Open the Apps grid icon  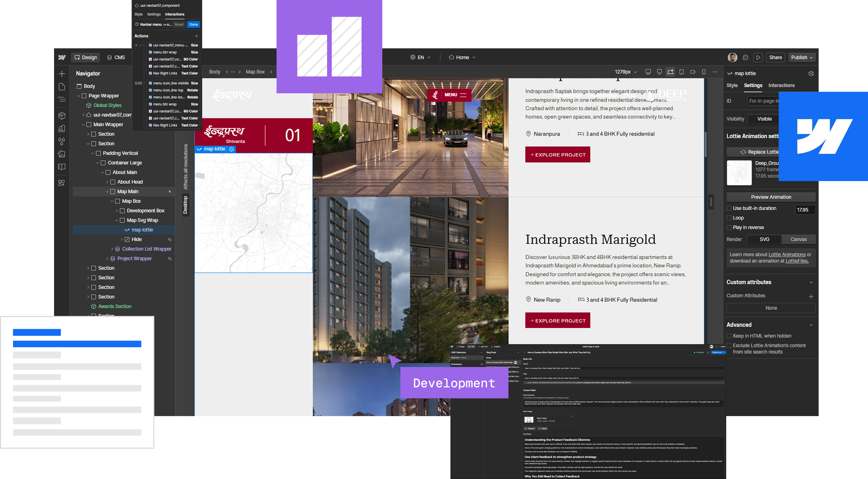[62, 183]
